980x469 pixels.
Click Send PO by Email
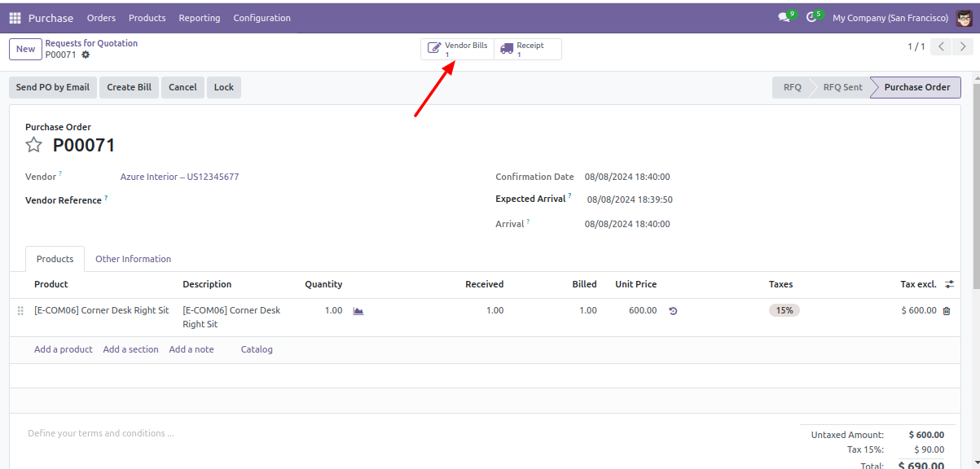[53, 87]
